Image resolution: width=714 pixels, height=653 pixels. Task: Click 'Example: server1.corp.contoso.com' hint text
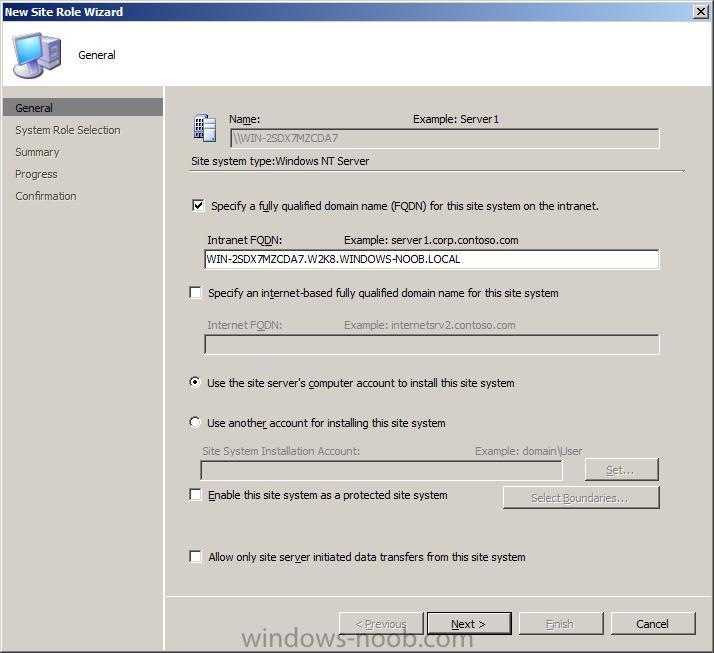coord(431,240)
